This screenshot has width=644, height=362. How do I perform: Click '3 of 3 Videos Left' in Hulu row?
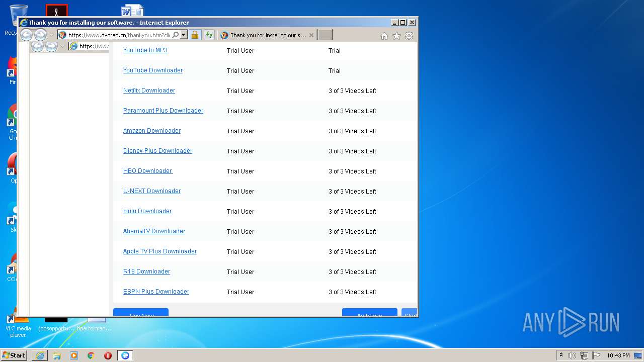coord(352,212)
